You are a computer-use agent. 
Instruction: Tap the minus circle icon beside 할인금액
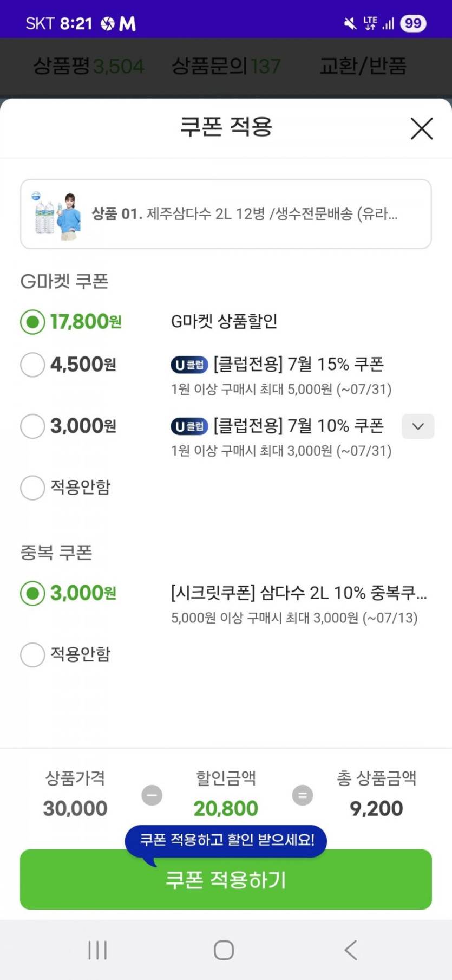152,795
